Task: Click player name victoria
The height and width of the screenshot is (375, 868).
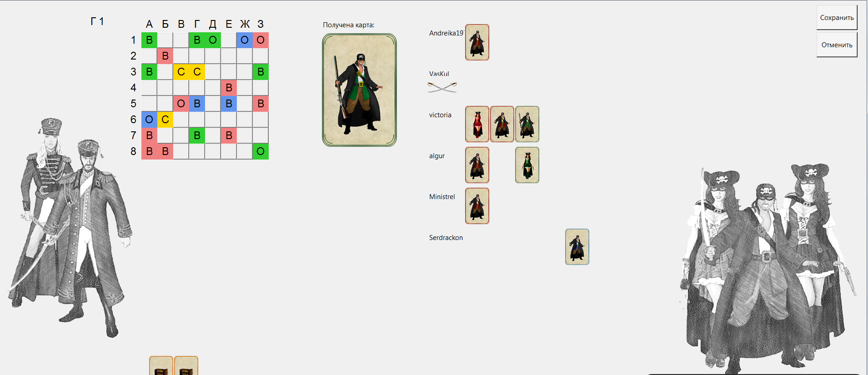Action: coord(440,115)
